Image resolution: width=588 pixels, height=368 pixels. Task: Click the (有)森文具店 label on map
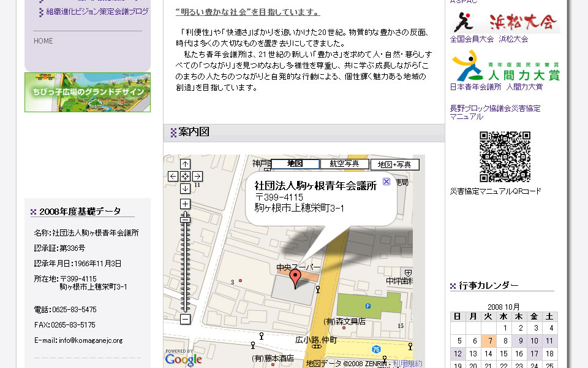tap(344, 321)
